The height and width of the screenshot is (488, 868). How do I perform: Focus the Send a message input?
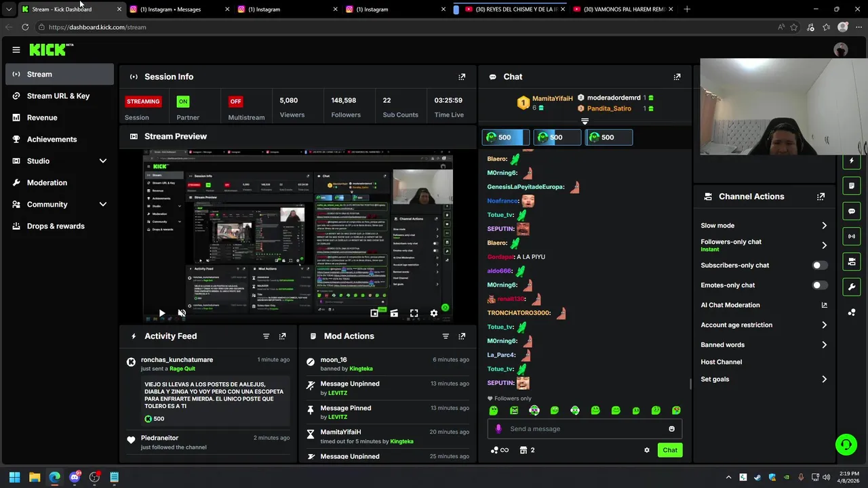click(585, 428)
